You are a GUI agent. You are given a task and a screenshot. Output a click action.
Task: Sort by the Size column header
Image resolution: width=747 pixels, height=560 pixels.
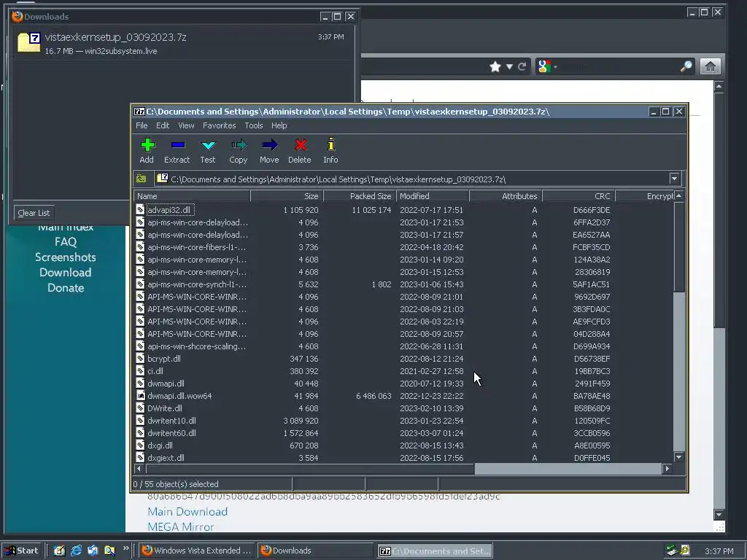click(x=287, y=195)
